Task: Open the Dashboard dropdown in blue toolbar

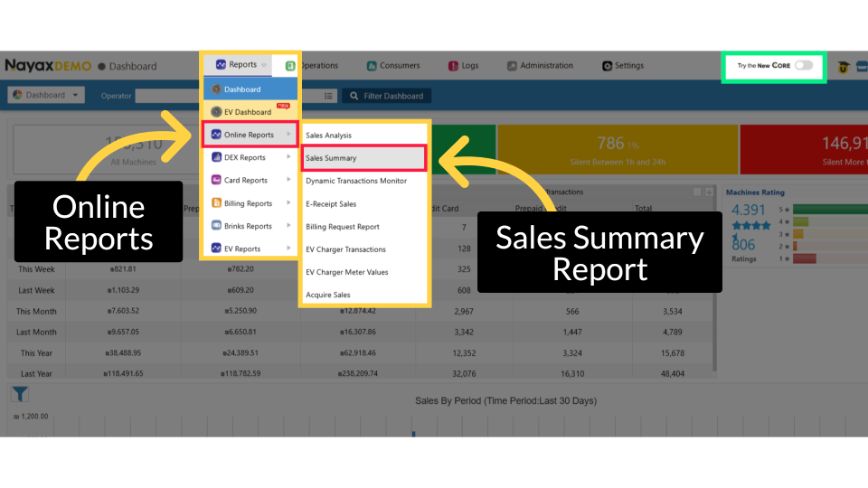Action: 46,95
